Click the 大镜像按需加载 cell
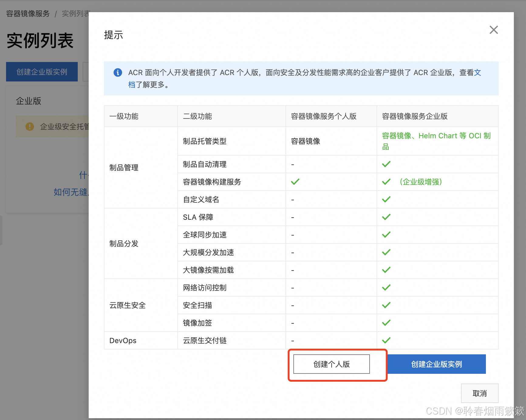Viewport: 526px width, 420px height. (x=231, y=270)
